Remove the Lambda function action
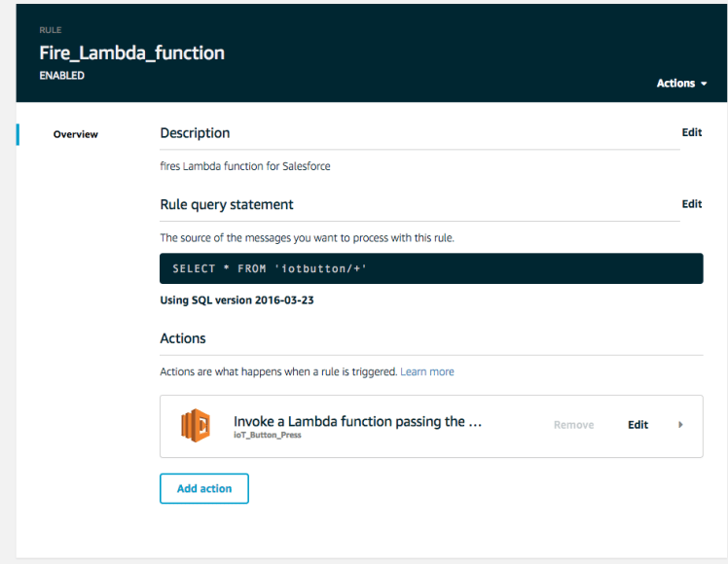Image resolution: width=728 pixels, height=564 pixels. pos(573,425)
